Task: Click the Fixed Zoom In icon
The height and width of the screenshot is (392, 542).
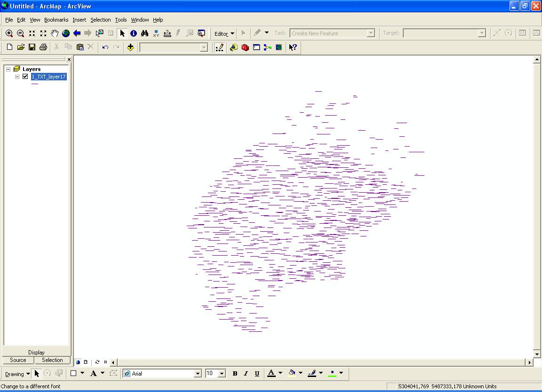Action: pyautogui.click(x=32, y=33)
